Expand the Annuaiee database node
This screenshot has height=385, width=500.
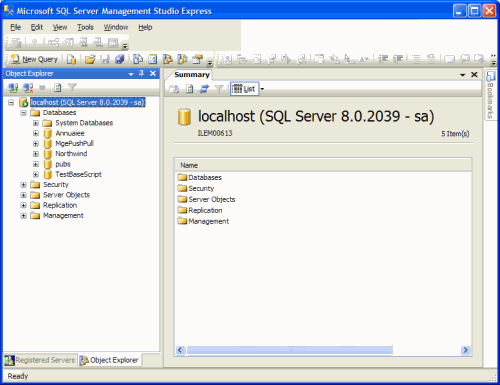(x=36, y=133)
